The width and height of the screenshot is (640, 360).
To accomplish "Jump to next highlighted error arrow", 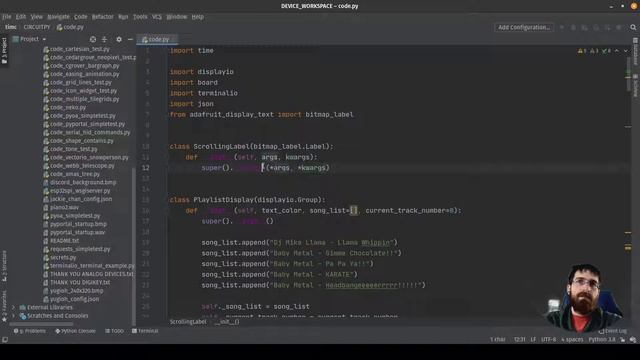I will pos(625,51).
